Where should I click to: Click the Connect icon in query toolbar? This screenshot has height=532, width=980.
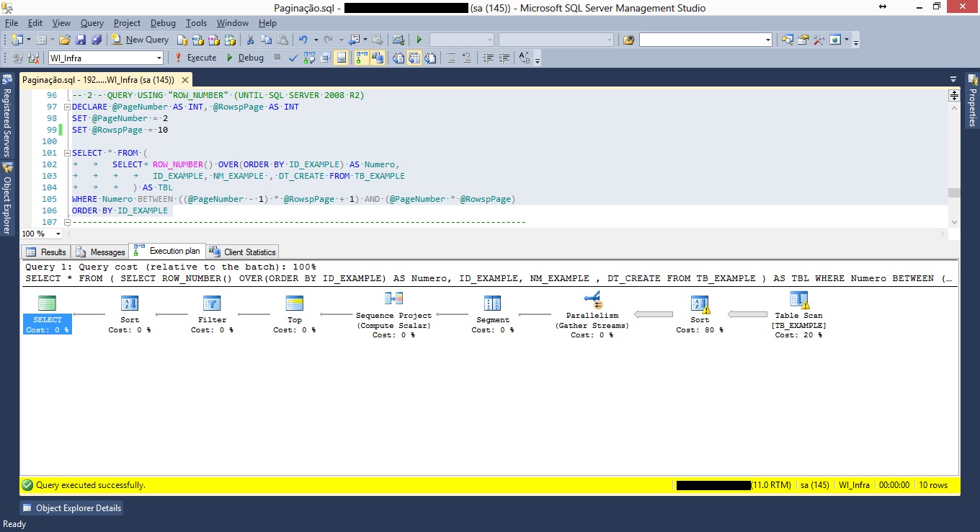17,58
